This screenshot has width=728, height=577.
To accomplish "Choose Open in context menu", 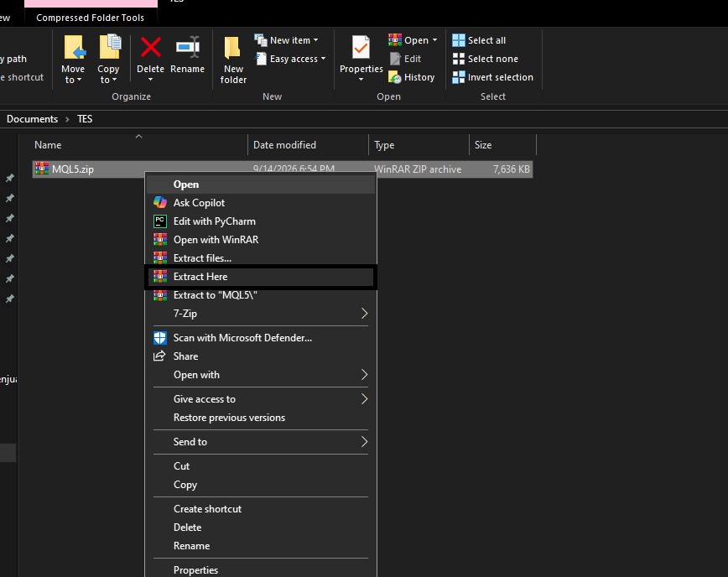I will pyautogui.click(x=261, y=185).
